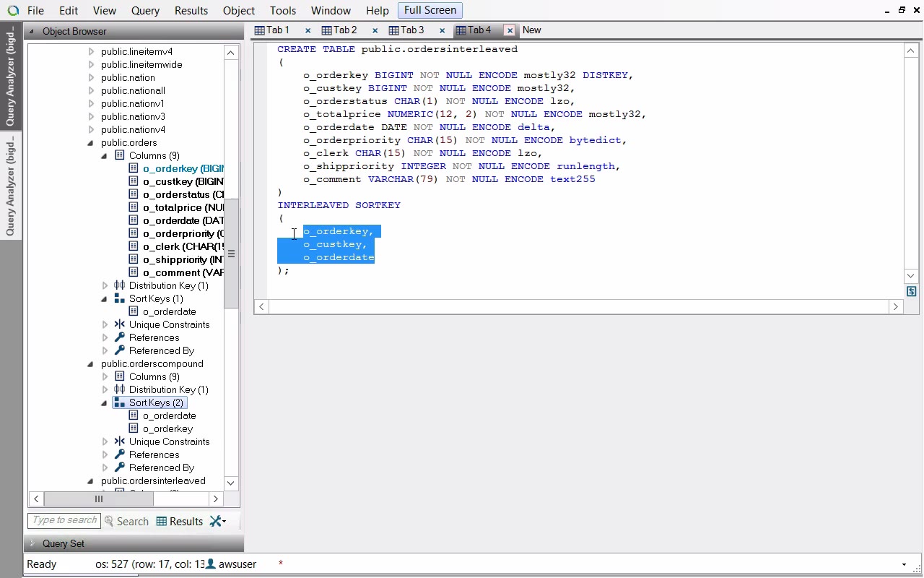
Task: Toggle the Full Screen button
Action: point(430,10)
